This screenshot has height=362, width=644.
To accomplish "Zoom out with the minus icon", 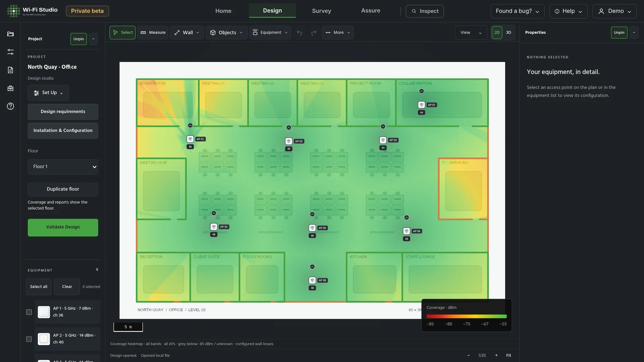I will [469, 355].
